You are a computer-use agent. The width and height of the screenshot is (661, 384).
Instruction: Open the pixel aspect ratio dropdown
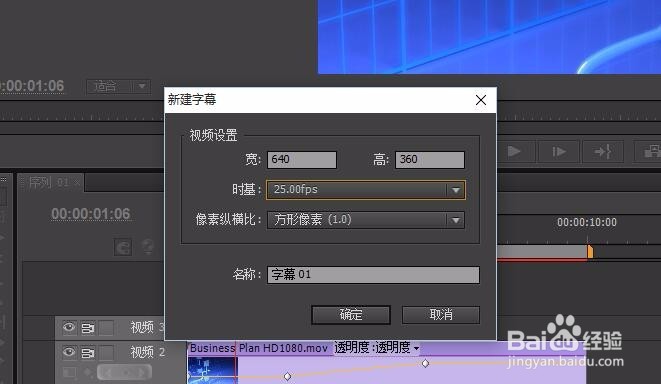(x=365, y=220)
